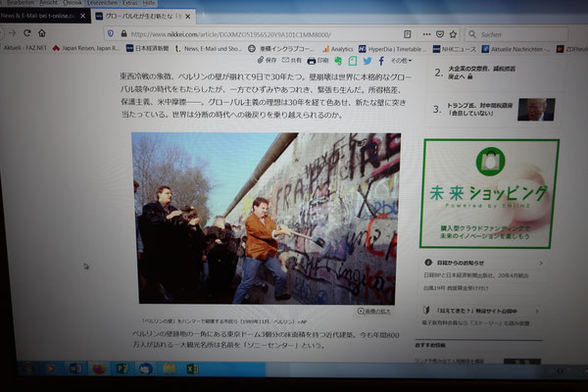Close the t-online News & E-Mail tab

83,16
